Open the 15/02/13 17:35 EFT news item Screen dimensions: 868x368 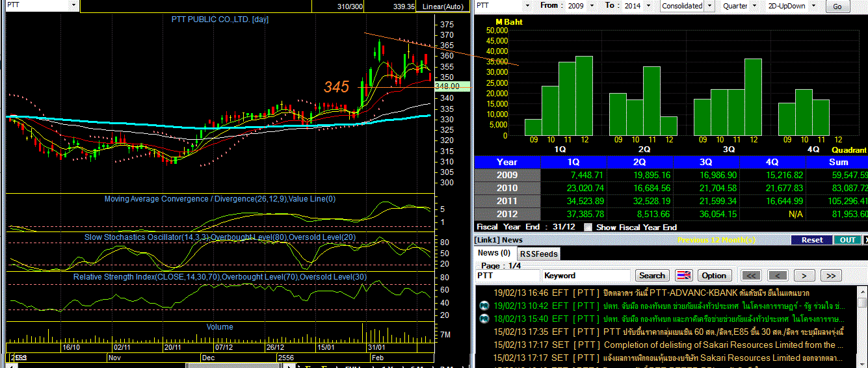coord(666,332)
